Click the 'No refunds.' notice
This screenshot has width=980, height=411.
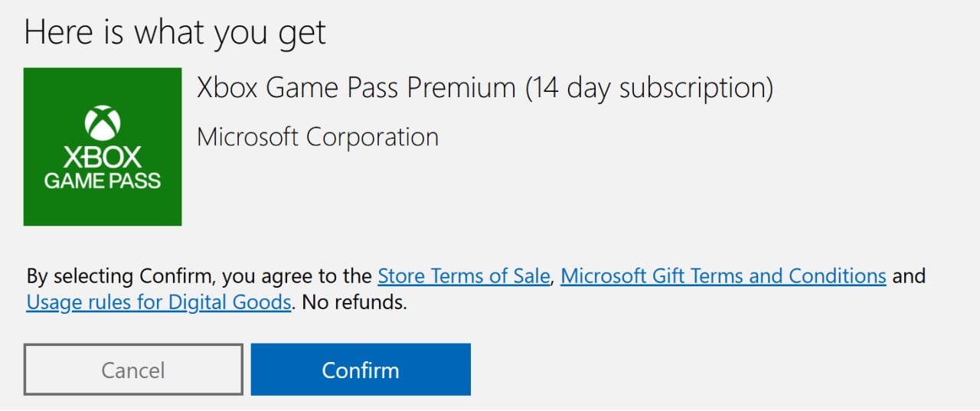click(x=354, y=302)
